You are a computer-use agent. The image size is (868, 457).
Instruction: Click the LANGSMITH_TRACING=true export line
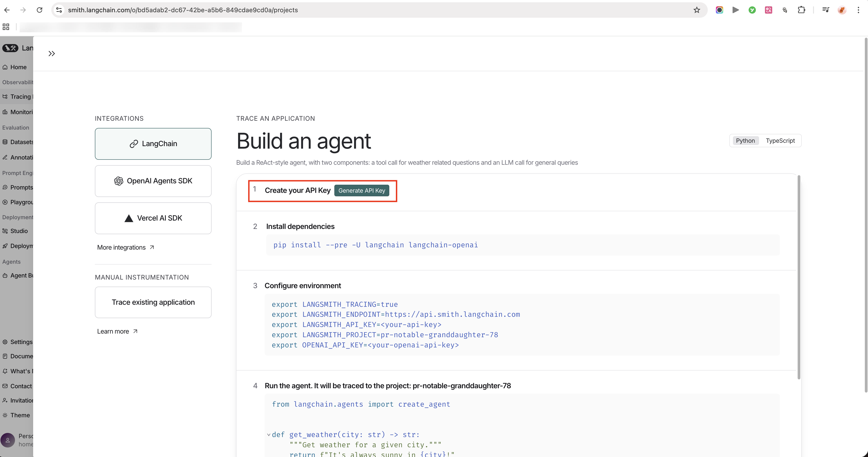(x=335, y=305)
